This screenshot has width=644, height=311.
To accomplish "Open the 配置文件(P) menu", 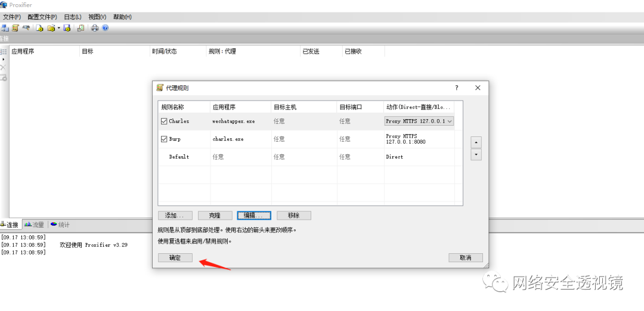I will click(x=42, y=17).
